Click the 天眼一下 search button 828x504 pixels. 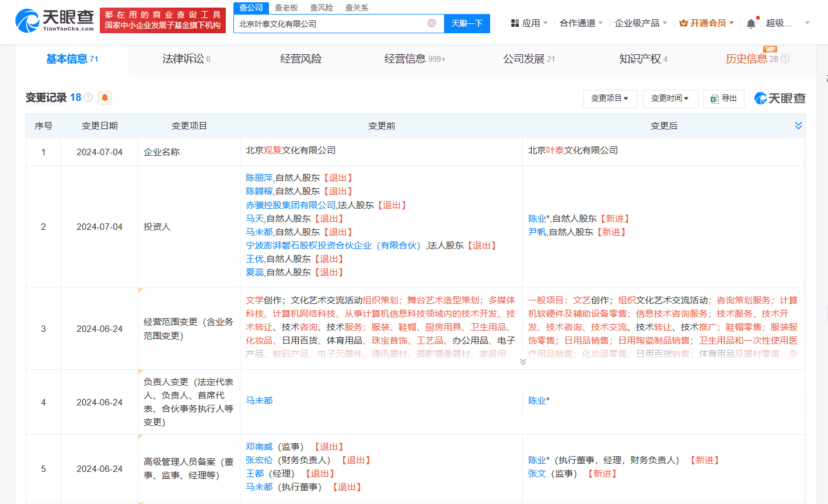(x=466, y=23)
